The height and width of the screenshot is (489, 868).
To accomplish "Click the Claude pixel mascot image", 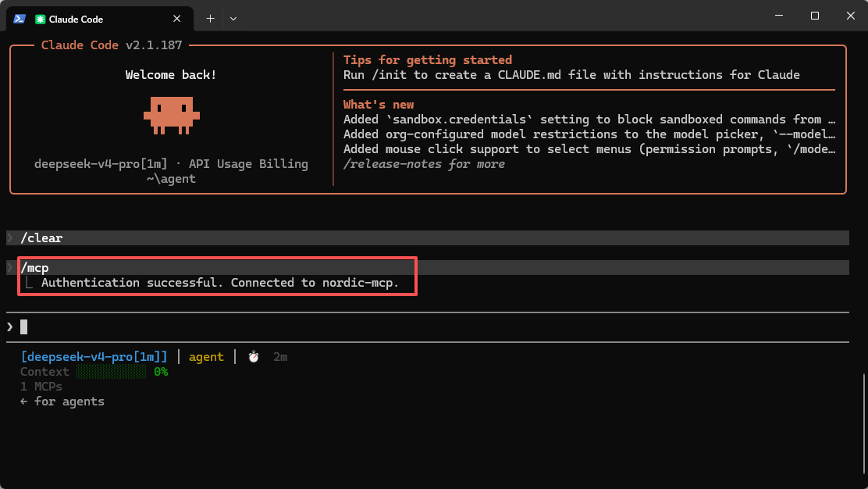I will pos(172,115).
